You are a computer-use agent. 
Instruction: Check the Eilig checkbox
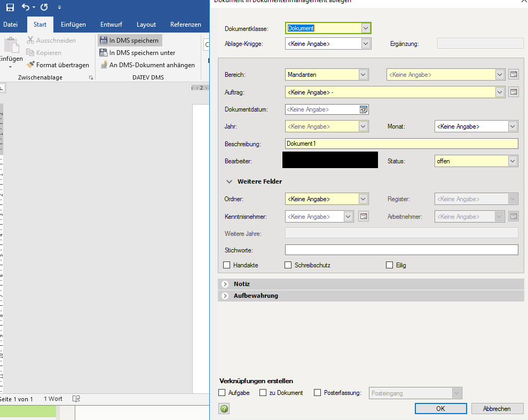tap(390, 265)
